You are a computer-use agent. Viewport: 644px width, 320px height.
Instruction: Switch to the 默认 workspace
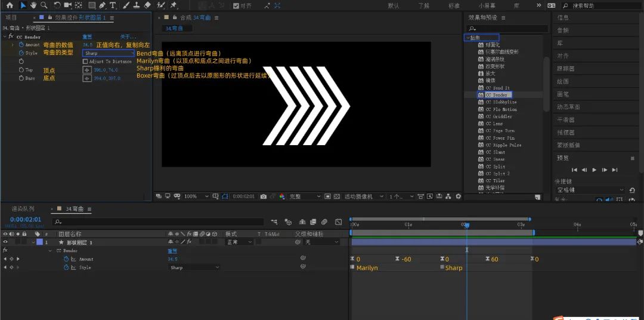pos(393,6)
